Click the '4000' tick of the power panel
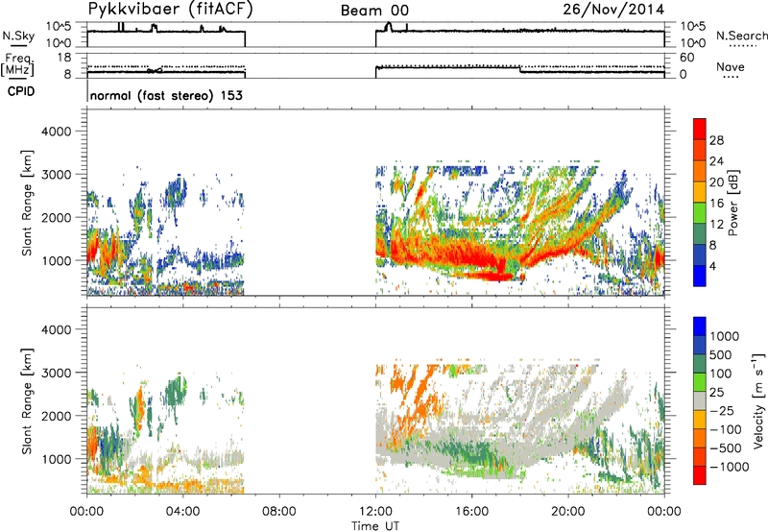The image size is (768, 532). 56,132
